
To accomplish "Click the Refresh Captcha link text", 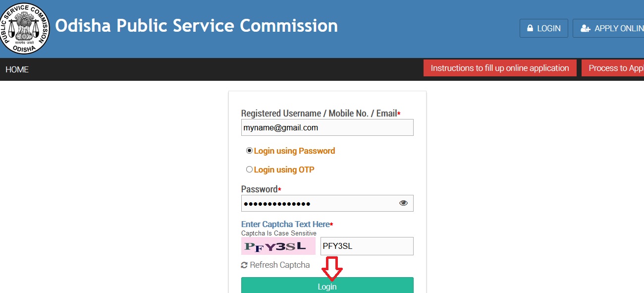I will pos(280,265).
